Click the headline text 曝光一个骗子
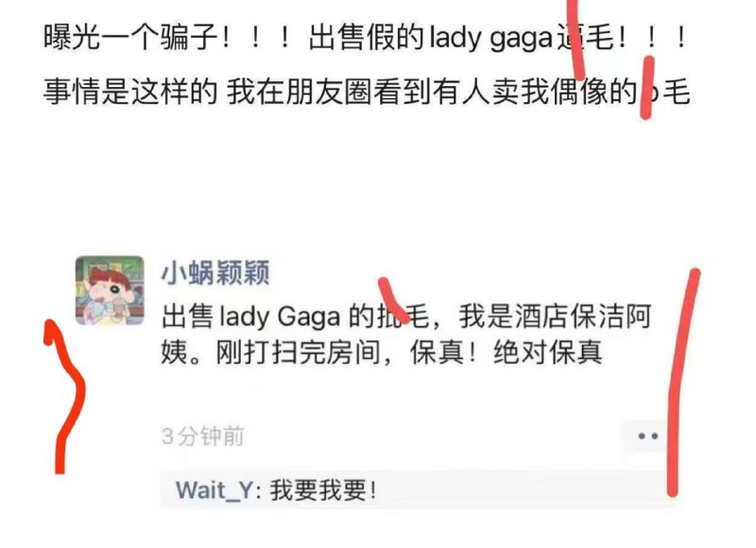This screenshot has width=756, height=548. (x=130, y=37)
